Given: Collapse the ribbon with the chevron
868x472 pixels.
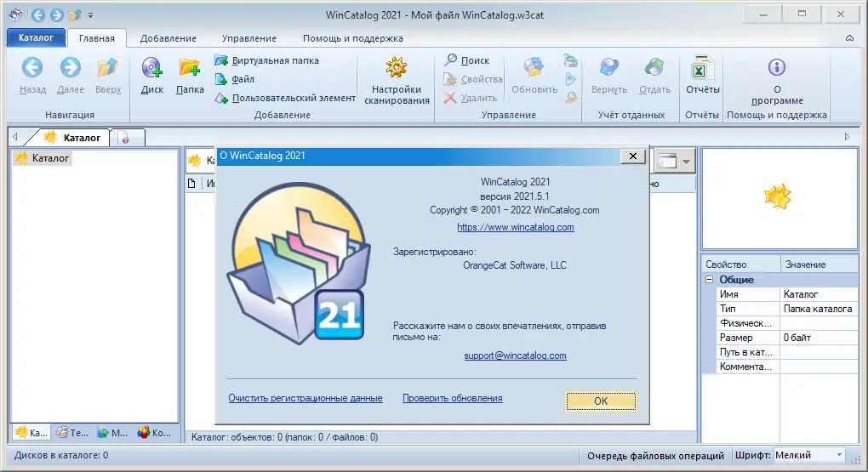Looking at the screenshot, I should pos(849,38).
